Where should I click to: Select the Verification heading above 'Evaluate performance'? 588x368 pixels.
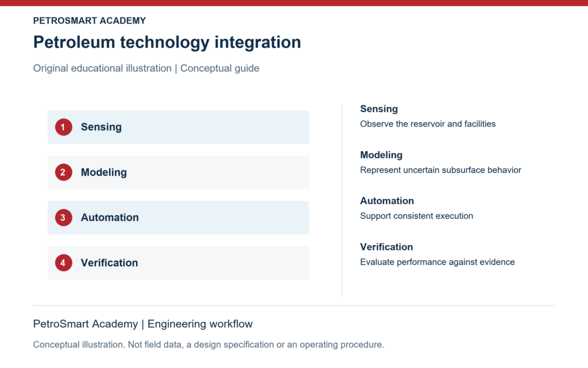pos(386,247)
